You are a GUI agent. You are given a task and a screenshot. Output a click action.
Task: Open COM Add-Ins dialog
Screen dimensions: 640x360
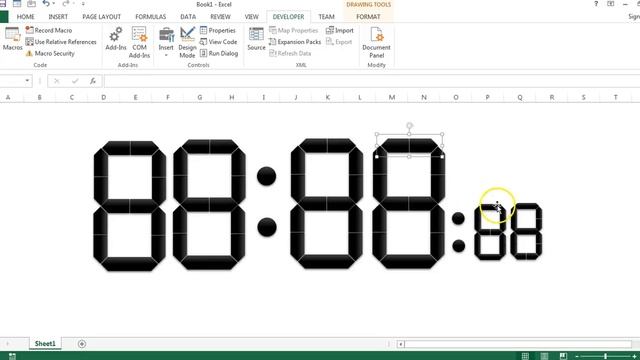[x=139, y=42]
